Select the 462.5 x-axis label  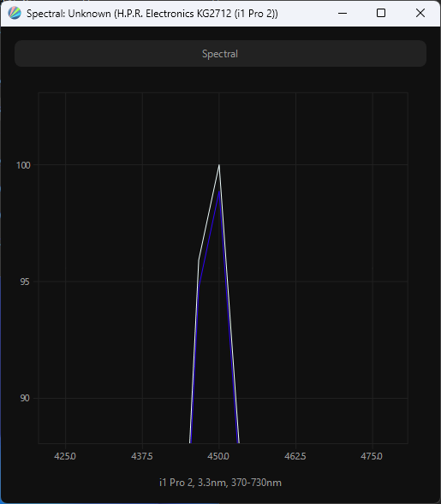(295, 456)
